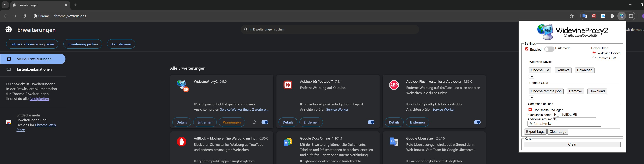Click the Google Translate toolbar extension icon
The width and height of the screenshot is (644, 164).
pos(585,16)
